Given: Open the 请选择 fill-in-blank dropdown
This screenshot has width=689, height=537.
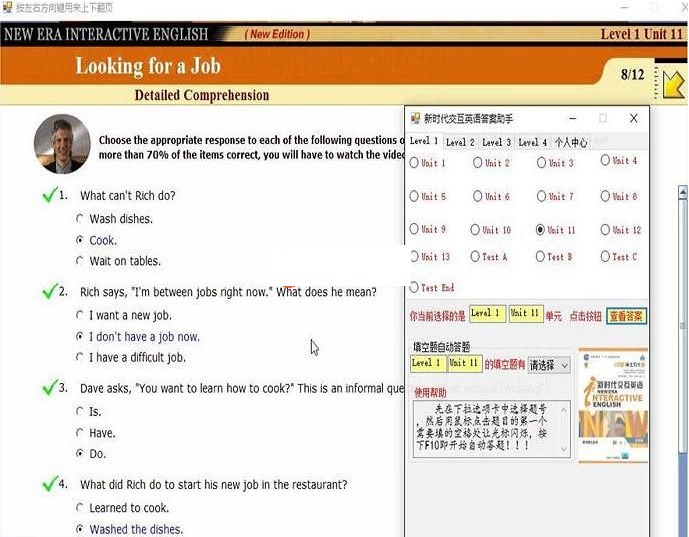Looking at the screenshot, I should (x=549, y=365).
